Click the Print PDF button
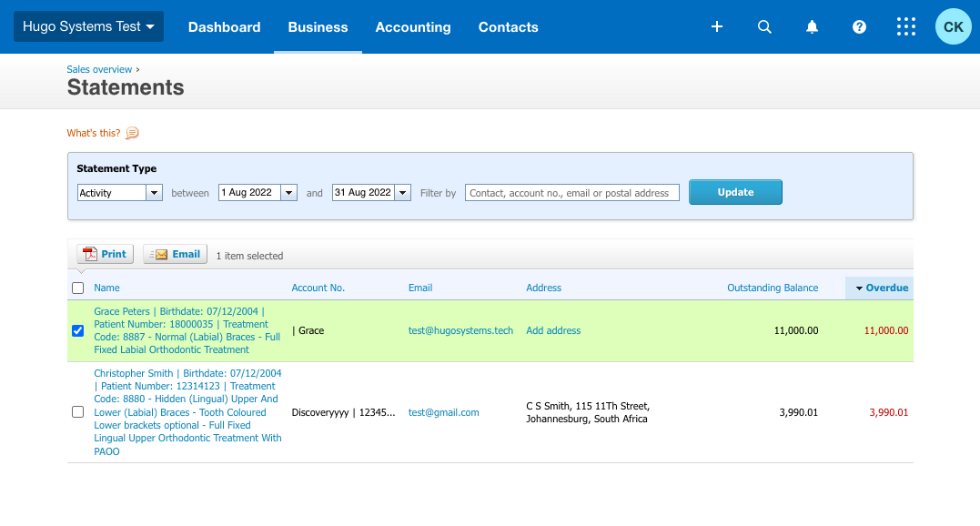 pyautogui.click(x=106, y=255)
